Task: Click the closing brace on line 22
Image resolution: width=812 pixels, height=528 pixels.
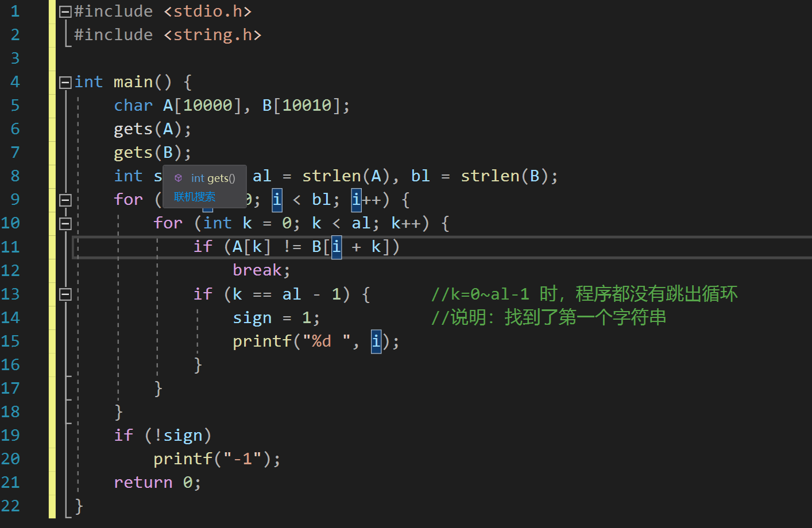Action: point(79,506)
